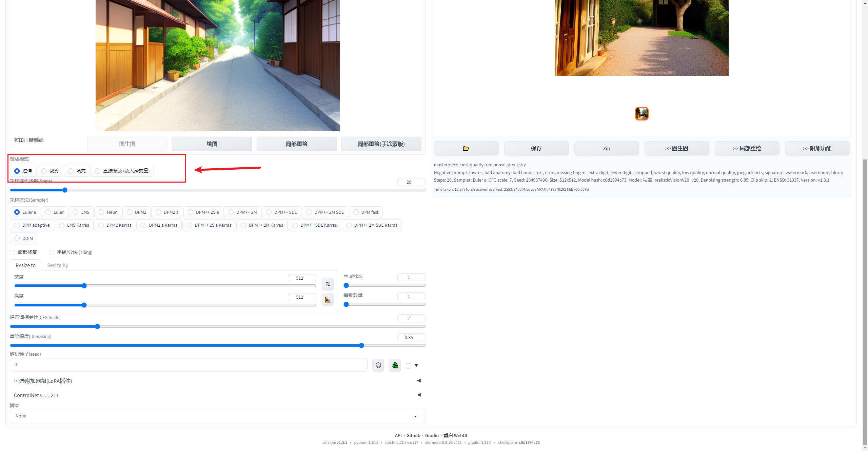Image resolution: width=868 pixels, height=451 pixels.
Task: Switch to the Resize to tab
Action: [x=25, y=265]
